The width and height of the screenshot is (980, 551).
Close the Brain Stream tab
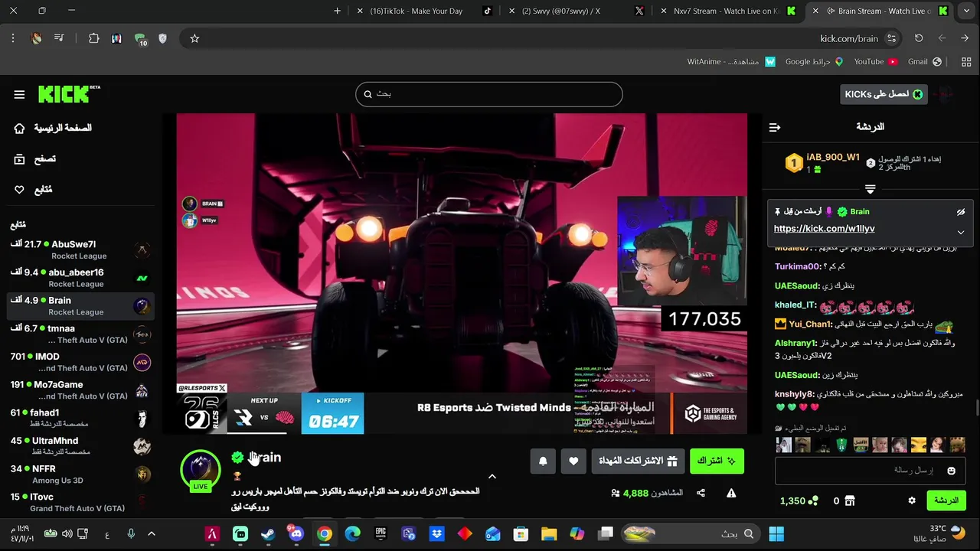(816, 11)
